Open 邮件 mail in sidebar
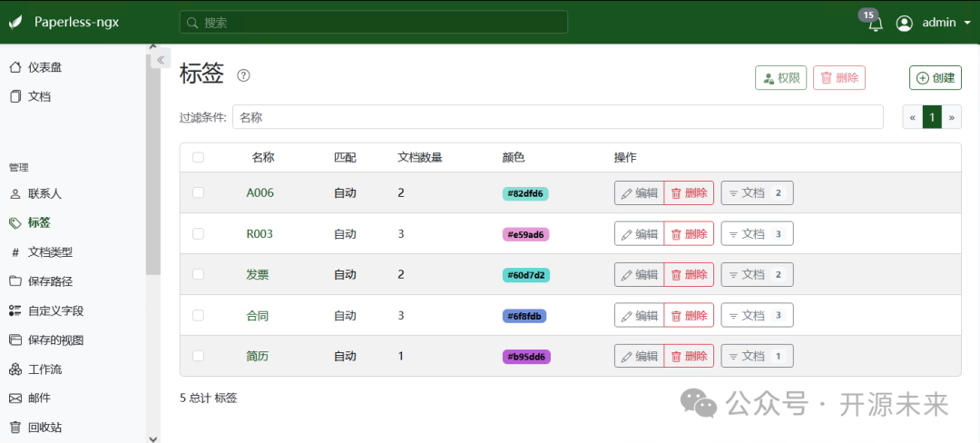Viewport: 980px width, 443px height. click(x=31, y=398)
